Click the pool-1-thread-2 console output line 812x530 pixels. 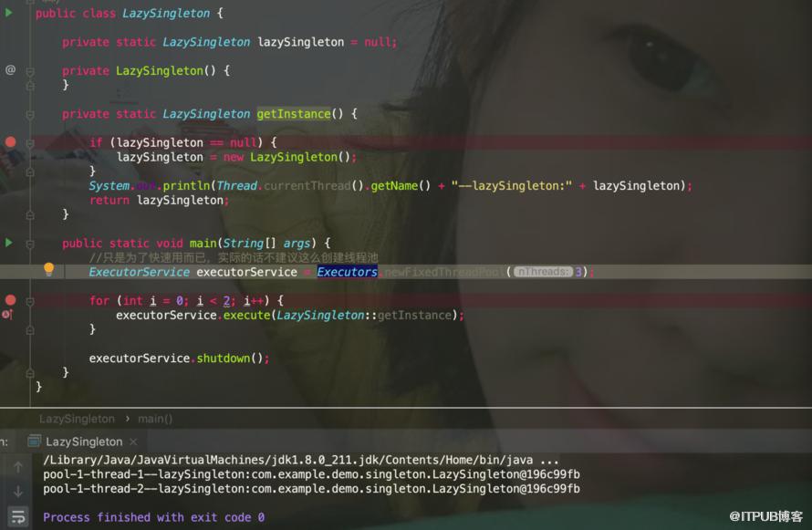point(311,489)
